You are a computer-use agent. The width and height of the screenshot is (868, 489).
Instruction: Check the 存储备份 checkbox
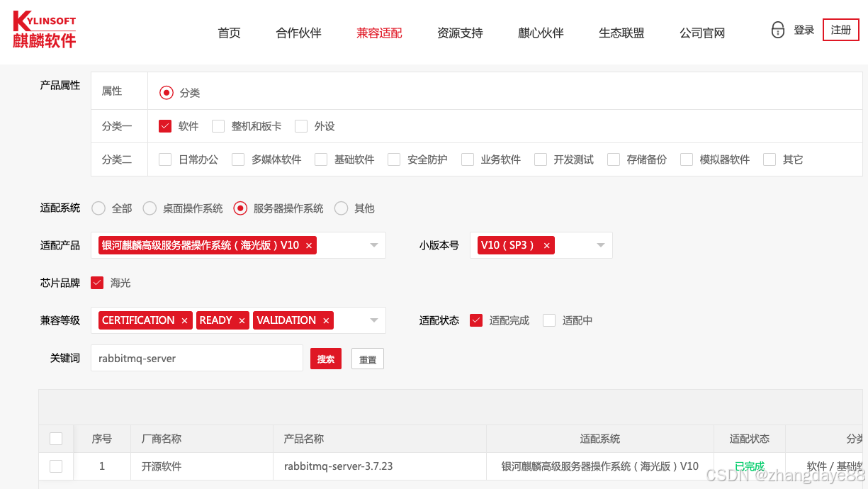click(614, 159)
